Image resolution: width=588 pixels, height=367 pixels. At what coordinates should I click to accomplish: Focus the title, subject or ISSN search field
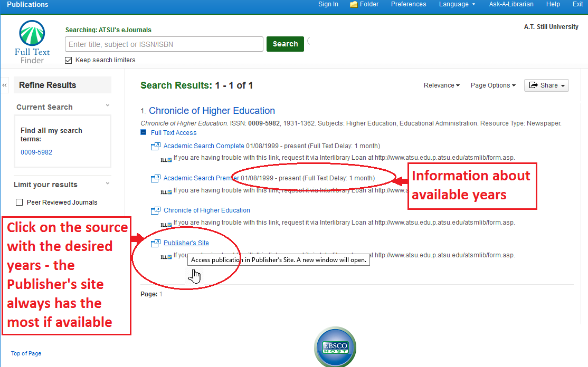[x=164, y=44]
